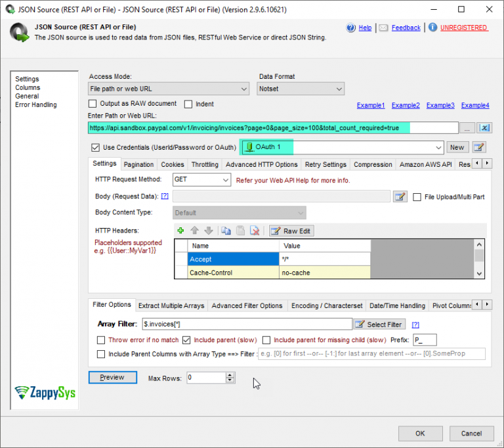This screenshot has height=448, width=504.
Task: Select the Cache-Control header name cell
Action: 233,273
